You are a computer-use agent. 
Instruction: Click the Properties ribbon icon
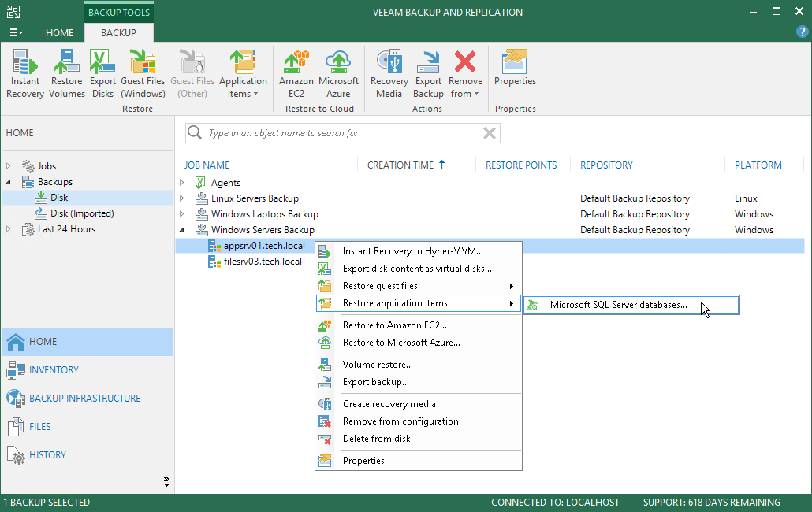[x=515, y=69]
